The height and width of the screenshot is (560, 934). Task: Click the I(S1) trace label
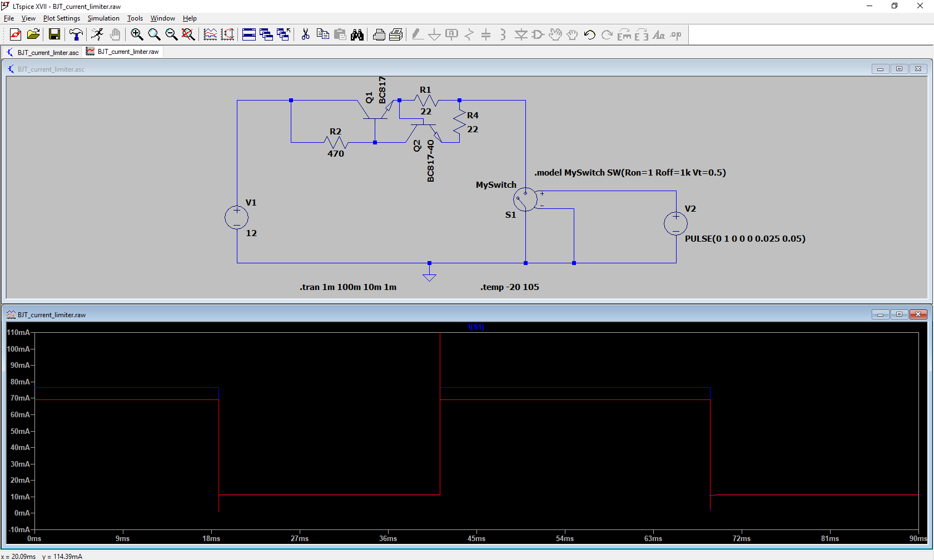[x=476, y=327]
